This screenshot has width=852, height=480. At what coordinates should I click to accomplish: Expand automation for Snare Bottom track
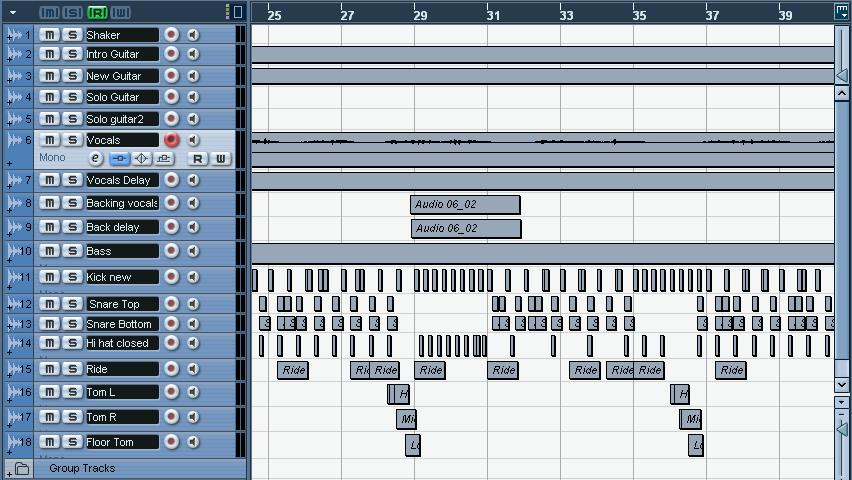(x=9, y=328)
